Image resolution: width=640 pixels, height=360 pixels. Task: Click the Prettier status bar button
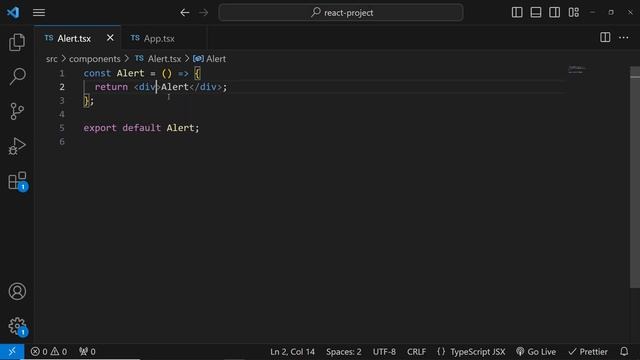(588, 351)
